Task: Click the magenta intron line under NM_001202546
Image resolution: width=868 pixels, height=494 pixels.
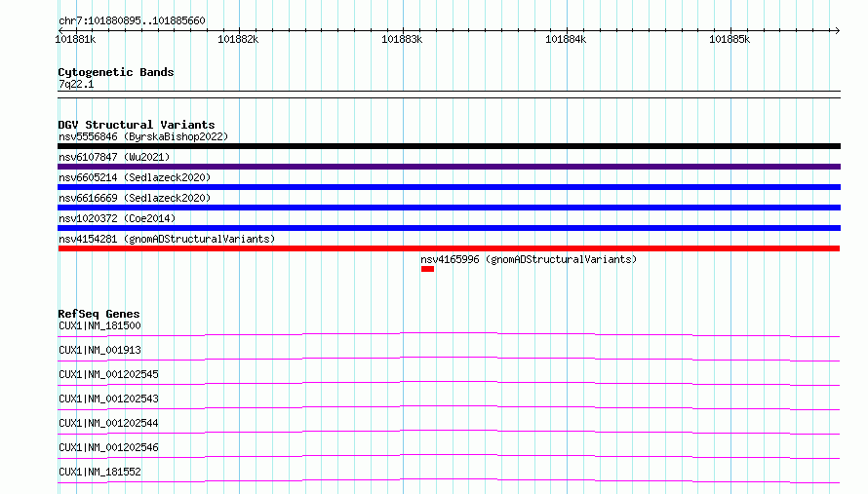Action: tap(449, 456)
